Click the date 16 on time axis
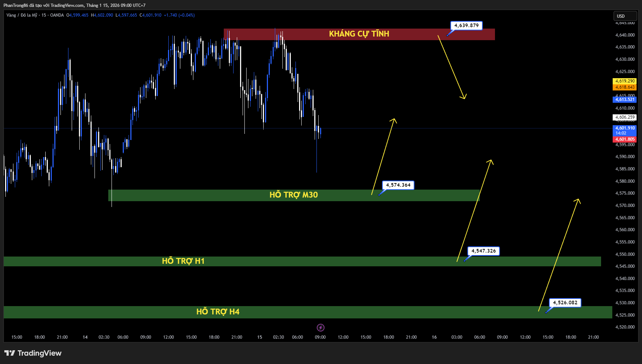642x364 pixels. coord(434,337)
